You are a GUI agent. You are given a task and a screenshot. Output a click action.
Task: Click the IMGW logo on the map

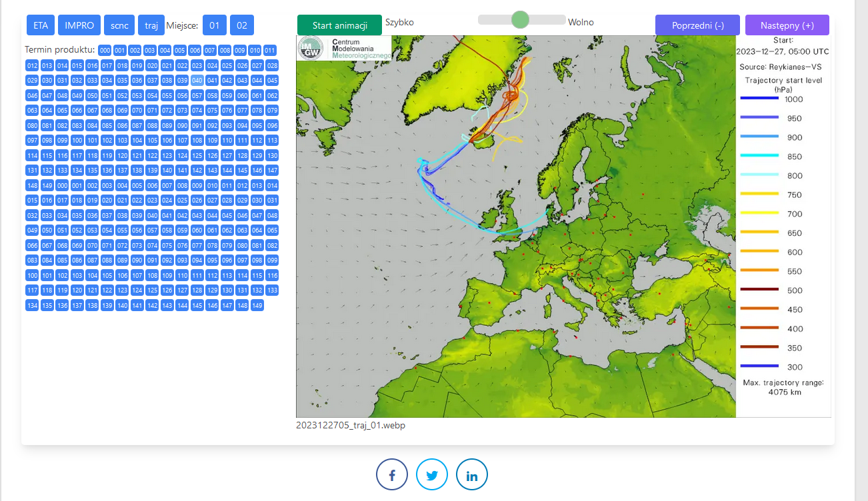[311, 48]
